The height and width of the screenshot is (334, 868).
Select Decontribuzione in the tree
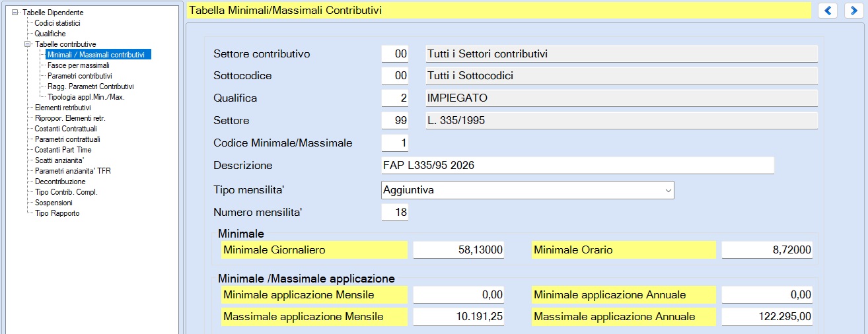point(60,182)
